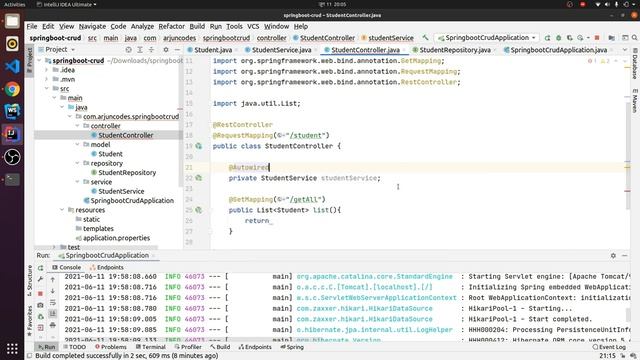Collapse the resources folder
The height and width of the screenshot is (360, 640).
pyautogui.click(x=62, y=210)
